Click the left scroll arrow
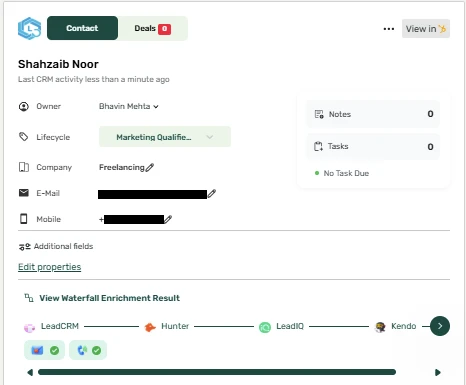Viewport: 466px width, 385px height. click(30, 372)
